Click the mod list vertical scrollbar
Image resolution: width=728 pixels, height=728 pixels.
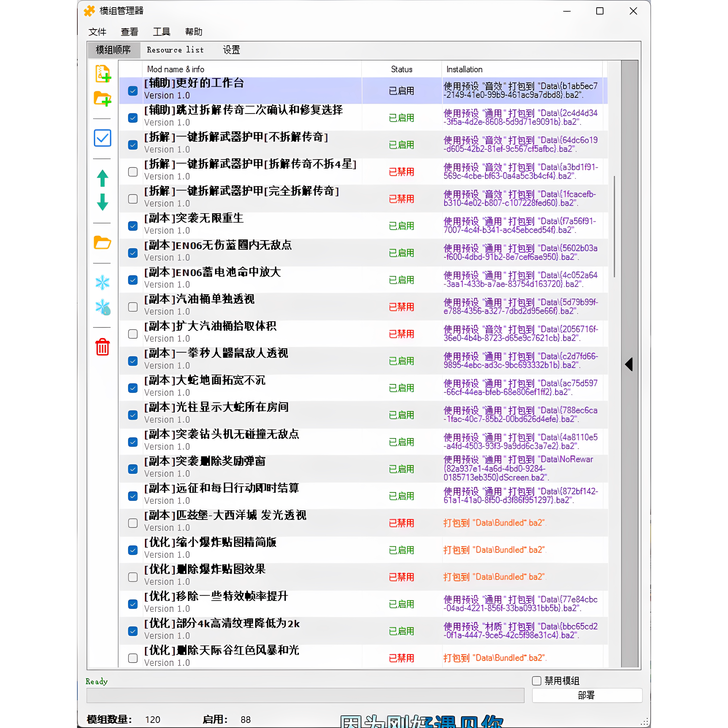point(614,226)
